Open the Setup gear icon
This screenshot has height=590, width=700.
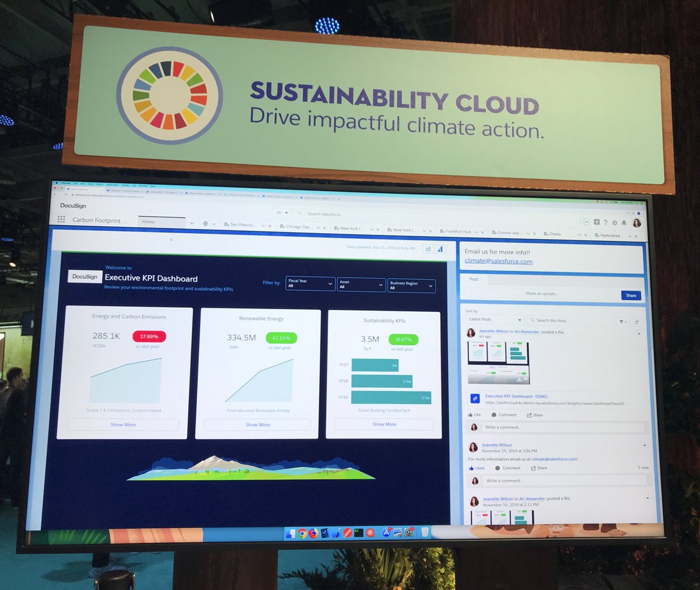pyautogui.click(x=615, y=223)
